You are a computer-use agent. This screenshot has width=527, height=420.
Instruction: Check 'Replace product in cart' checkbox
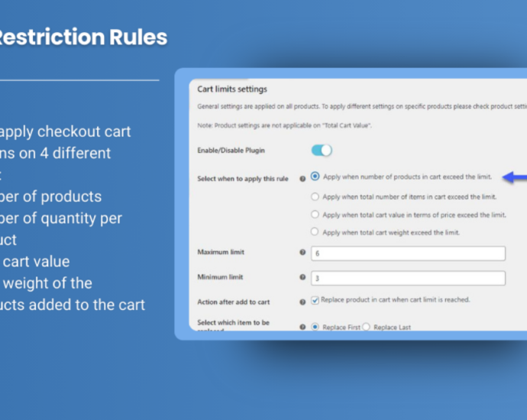coord(315,300)
